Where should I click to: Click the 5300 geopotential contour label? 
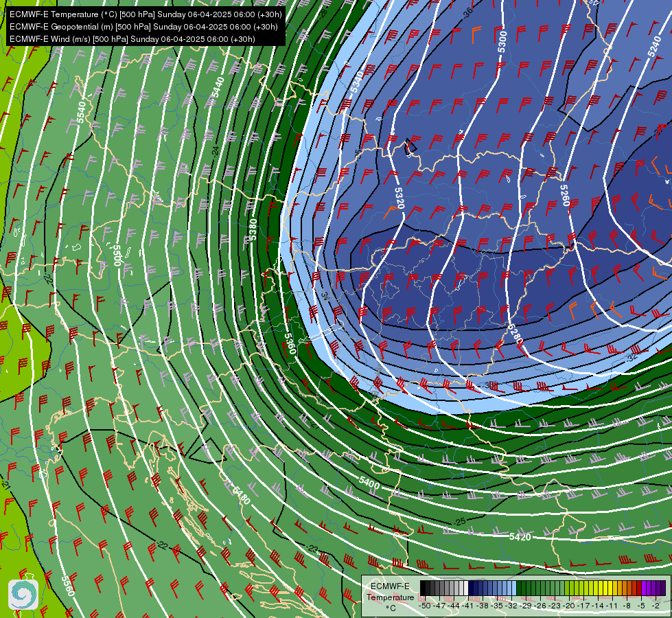pyautogui.click(x=502, y=42)
